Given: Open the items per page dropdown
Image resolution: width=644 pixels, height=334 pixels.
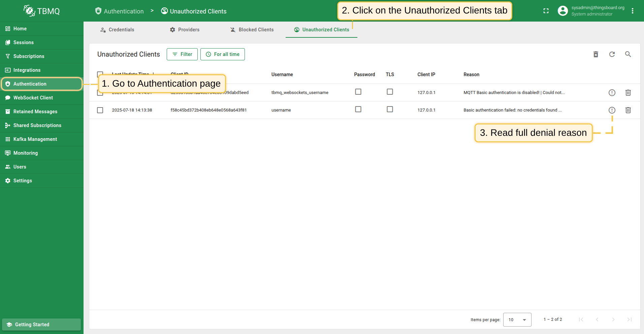Looking at the screenshot, I should 517,320.
